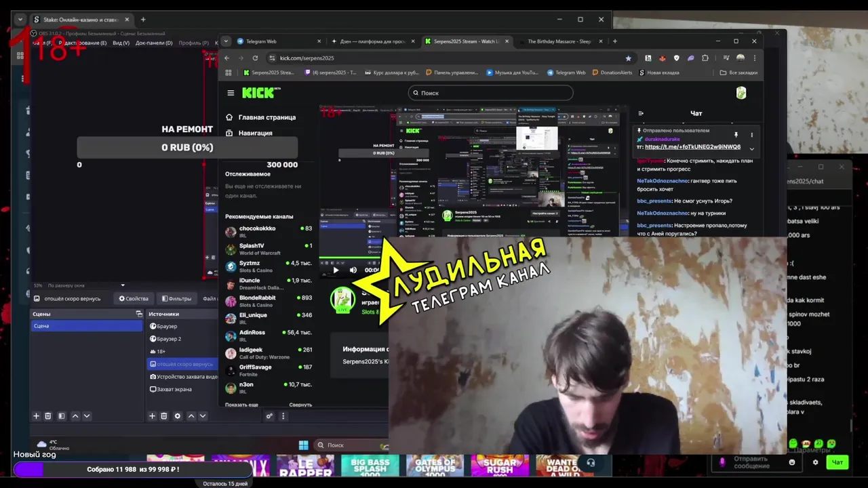Go to Главная страница on Kick
Screen dimensions: 868x488
click(260, 117)
